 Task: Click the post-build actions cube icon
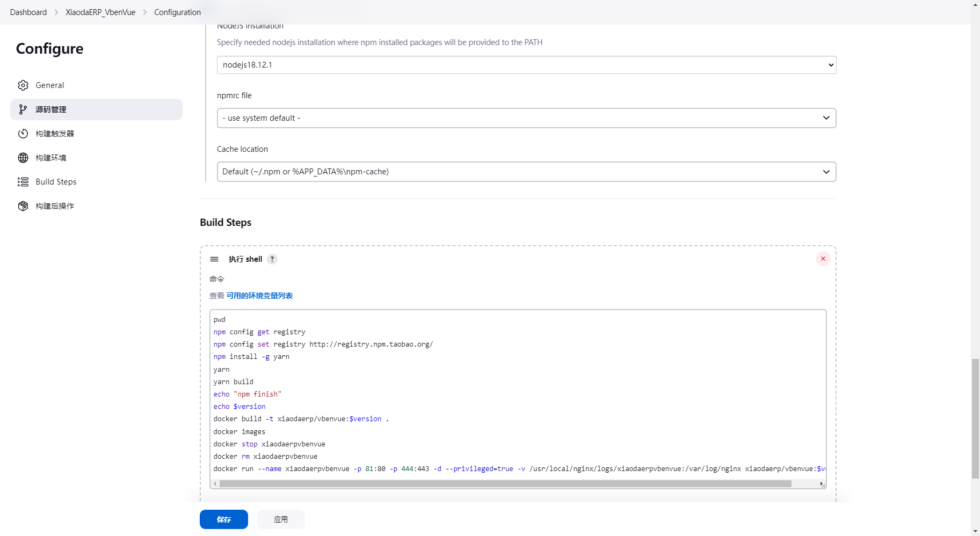[x=23, y=206]
